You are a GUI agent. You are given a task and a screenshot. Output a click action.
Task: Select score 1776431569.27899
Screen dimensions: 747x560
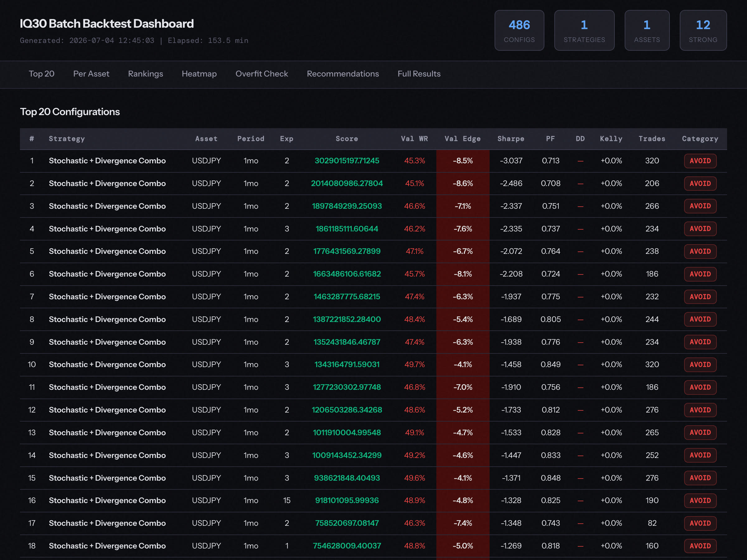click(347, 251)
